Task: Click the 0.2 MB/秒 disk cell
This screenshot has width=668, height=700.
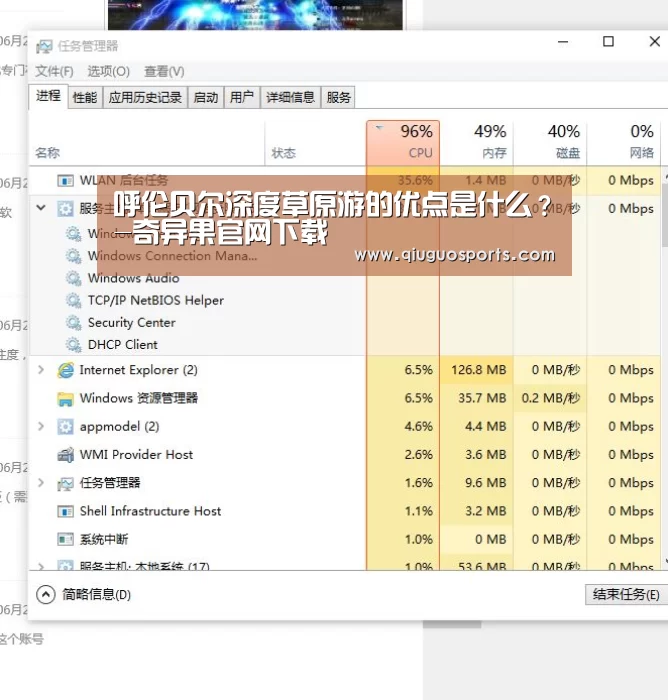Action: pyautogui.click(x=550, y=398)
